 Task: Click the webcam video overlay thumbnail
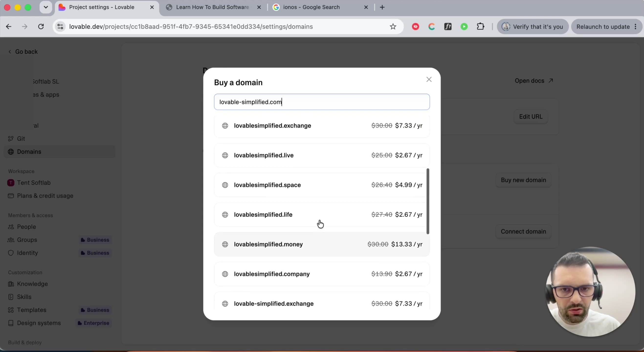[x=590, y=292]
